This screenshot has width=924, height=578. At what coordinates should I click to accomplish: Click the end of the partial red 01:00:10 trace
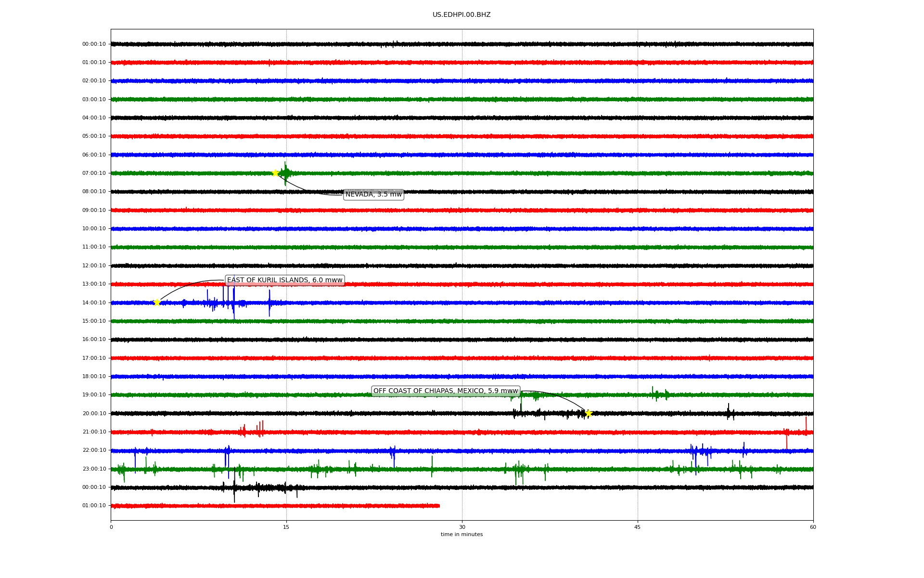438,506
